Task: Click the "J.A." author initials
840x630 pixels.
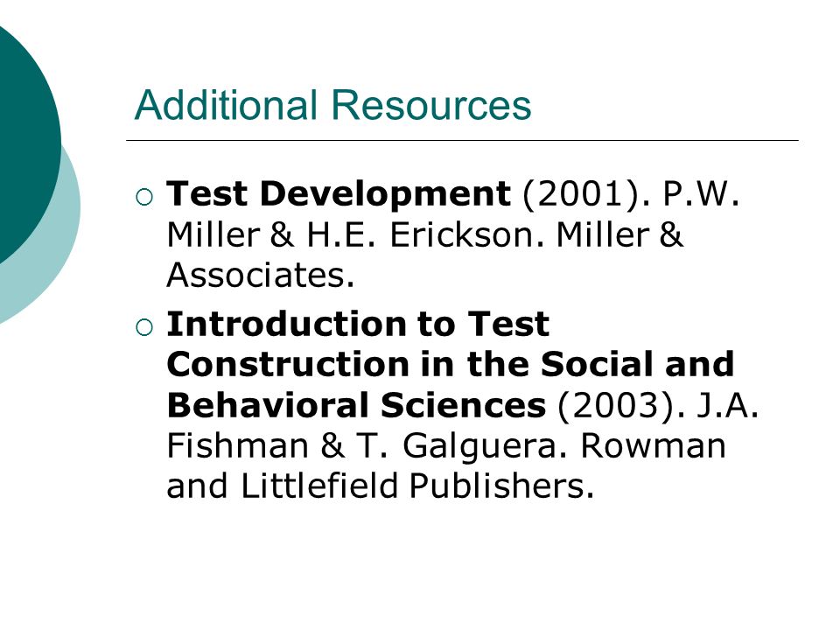Action: (x=727, y=405)
